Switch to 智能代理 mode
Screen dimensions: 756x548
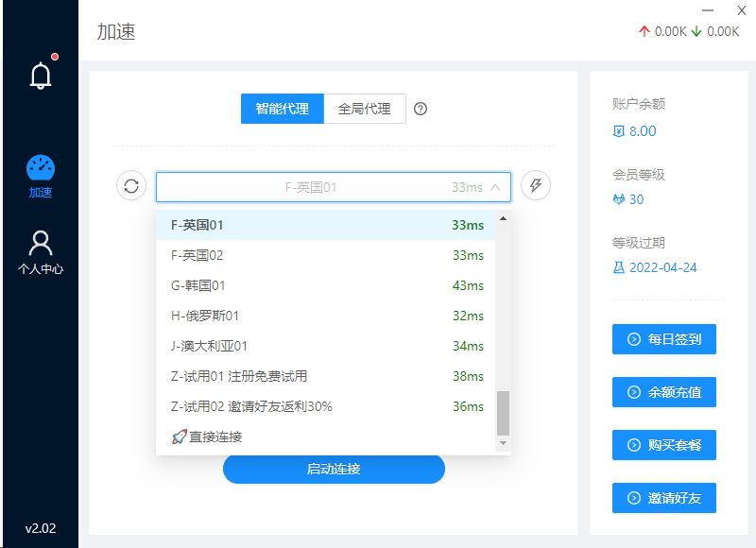pos(282,109)
